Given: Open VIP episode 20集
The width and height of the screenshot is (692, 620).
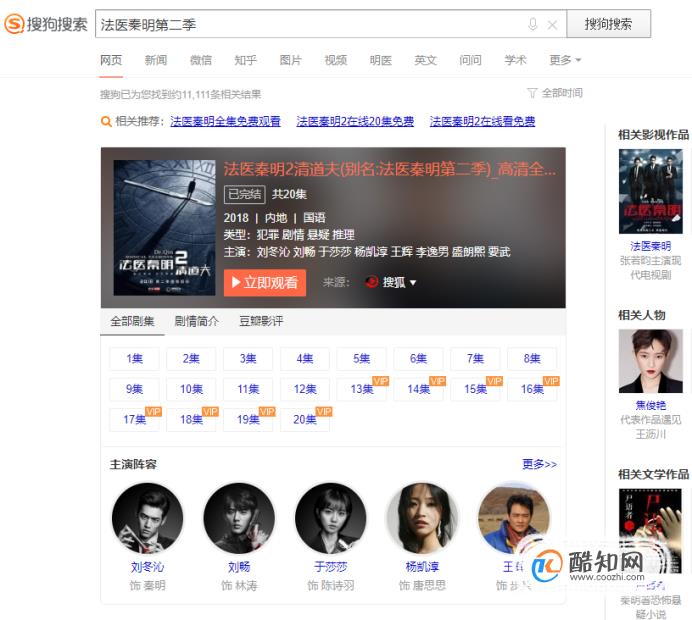Looking at the screenshot, I should [x=305, y=420].
